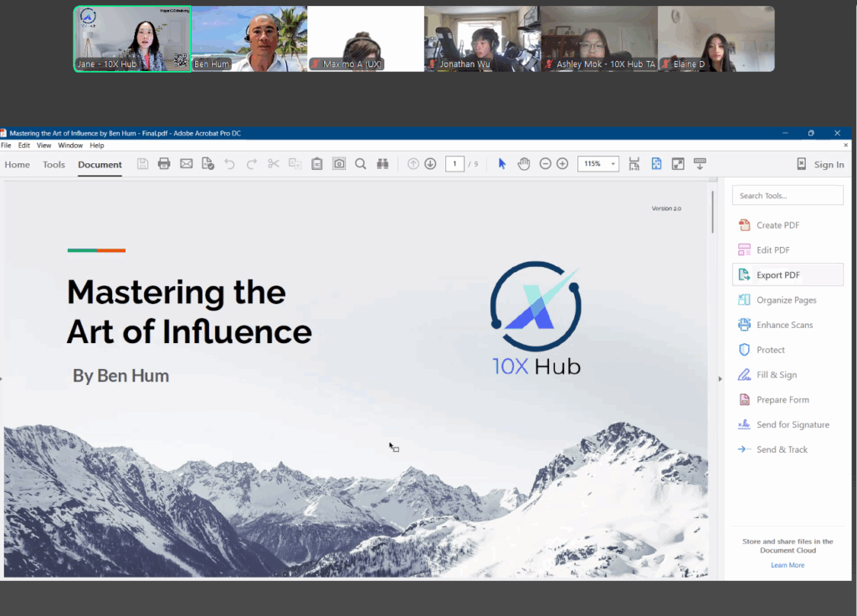The width and height of the screenshot is (857, 616).
Task: Click the Cut scissors icon
Action: tap(274, 163)
